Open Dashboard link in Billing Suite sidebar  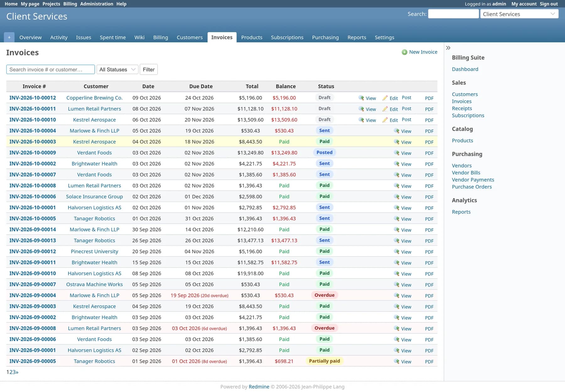tap(465, 69)
